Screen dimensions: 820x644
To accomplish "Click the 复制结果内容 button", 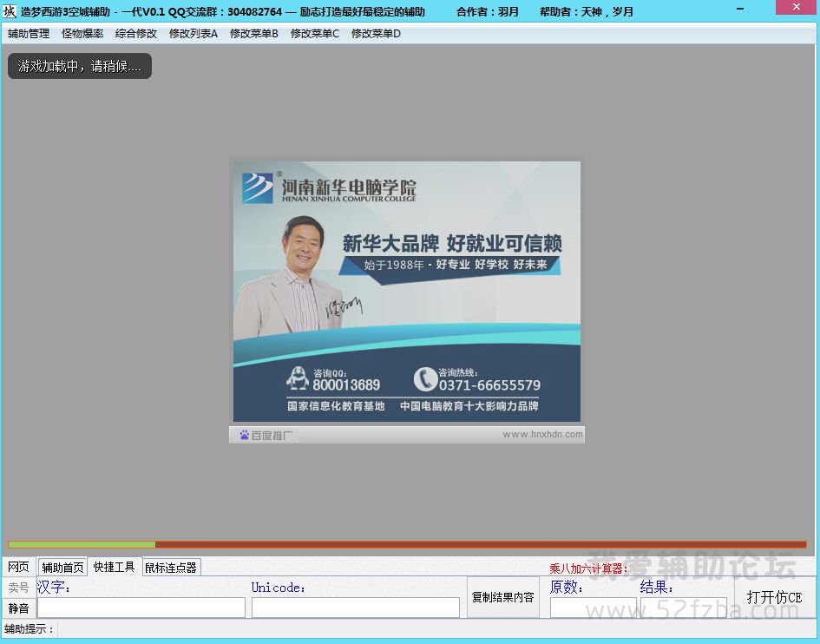I will (502, 597).
